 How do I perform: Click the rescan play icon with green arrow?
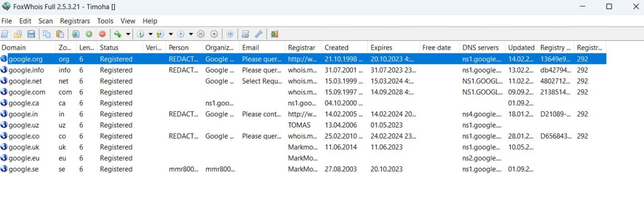[x=160, y=34]
